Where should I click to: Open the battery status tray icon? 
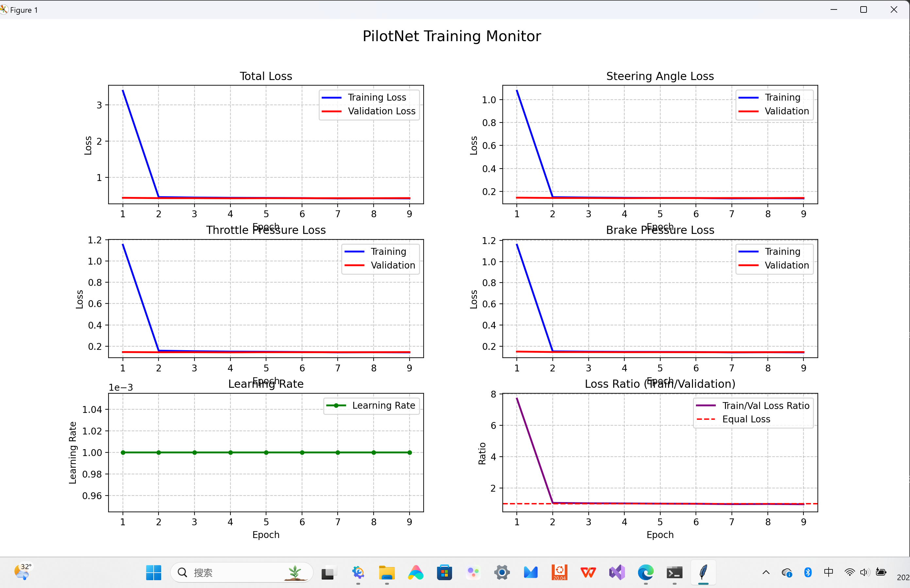(881, 572)
